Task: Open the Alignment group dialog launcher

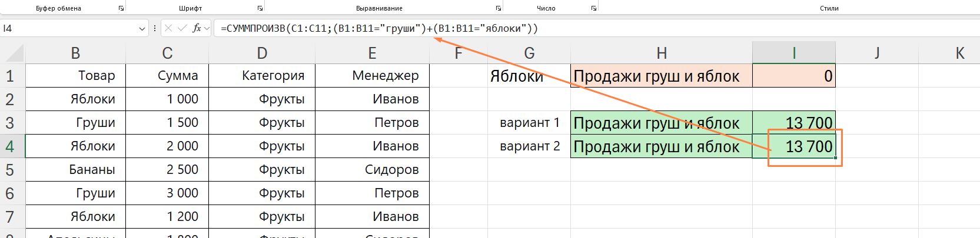Action: click(x=499, y=8)
